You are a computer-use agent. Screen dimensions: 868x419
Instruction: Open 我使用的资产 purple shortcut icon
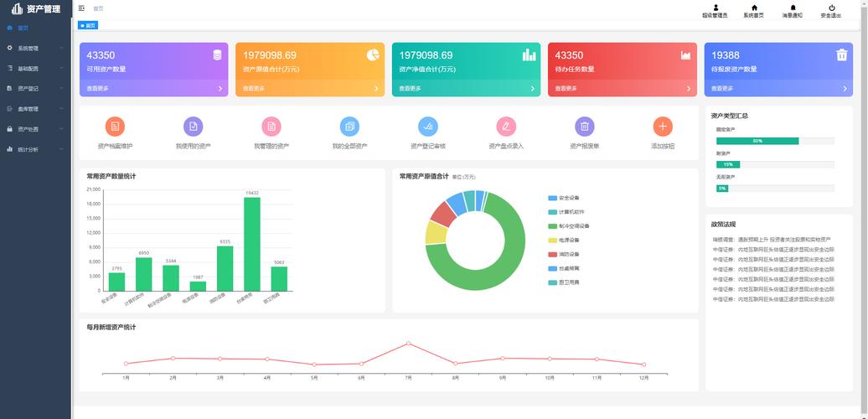(194, 127)
